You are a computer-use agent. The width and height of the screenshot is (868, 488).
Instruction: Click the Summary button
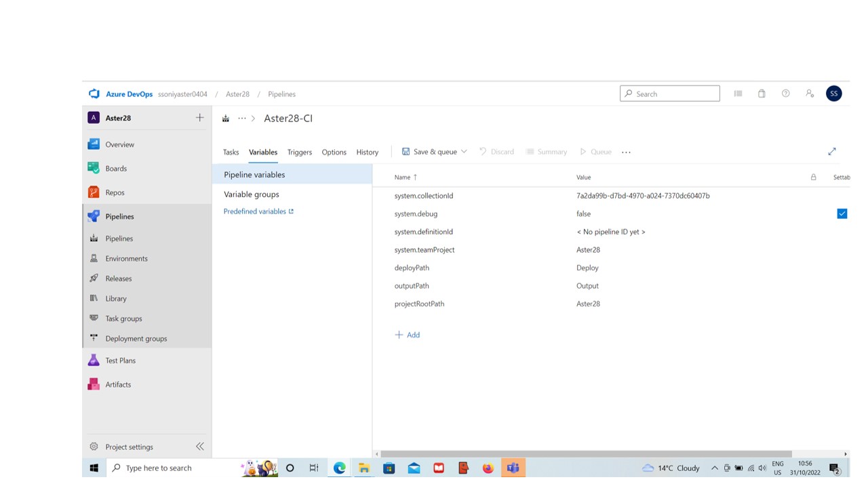pyautogui.click(x=547, y=152)
